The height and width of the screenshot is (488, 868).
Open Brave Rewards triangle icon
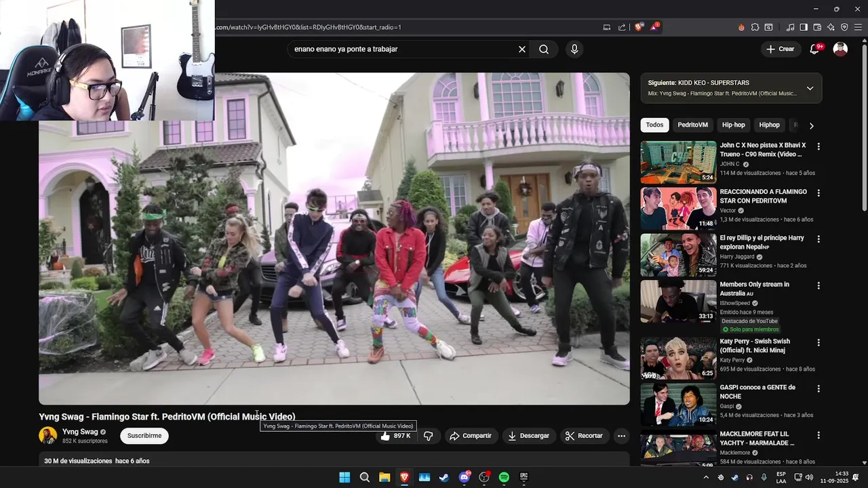click(654, 27)
